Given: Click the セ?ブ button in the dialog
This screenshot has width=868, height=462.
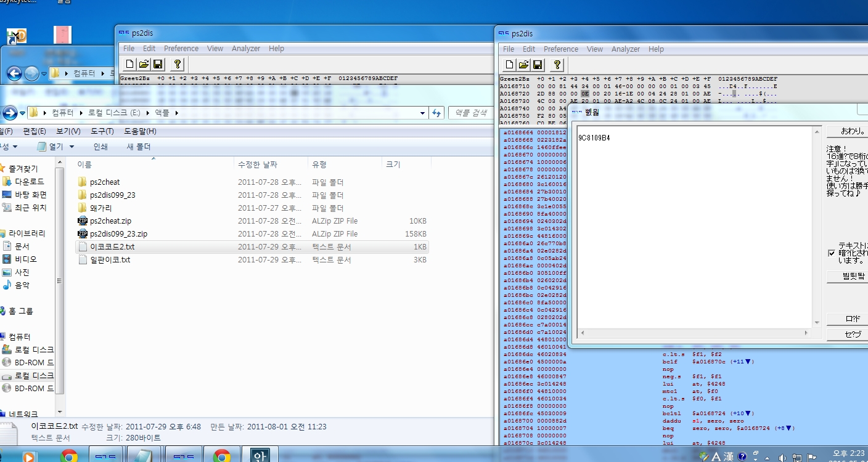Looking at the screenshot, I should pyautogui.click(x=846, y=334).
